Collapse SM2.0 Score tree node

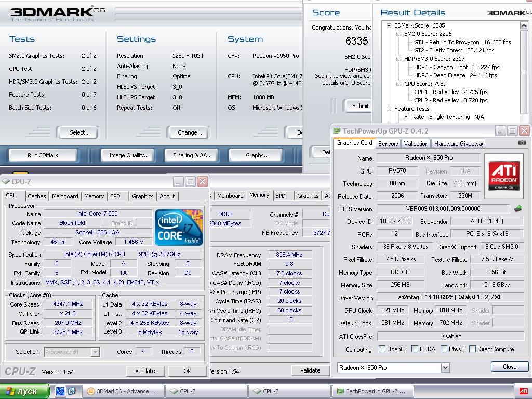point(398,34)
